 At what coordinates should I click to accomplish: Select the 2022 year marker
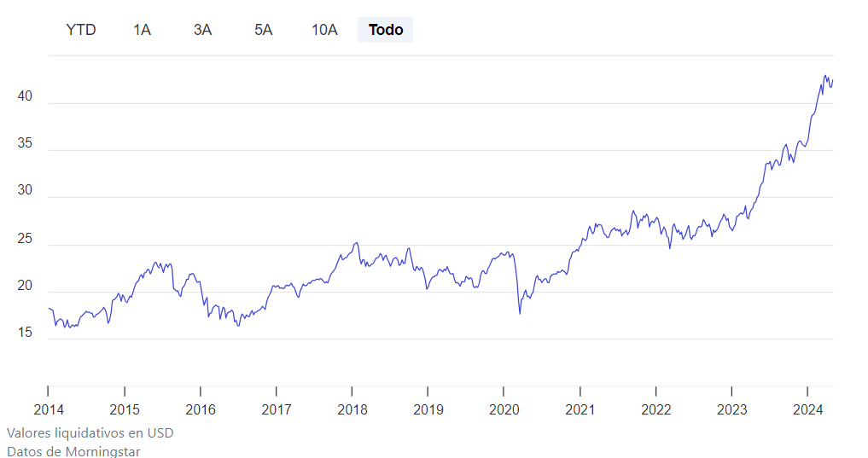[656, 409]
